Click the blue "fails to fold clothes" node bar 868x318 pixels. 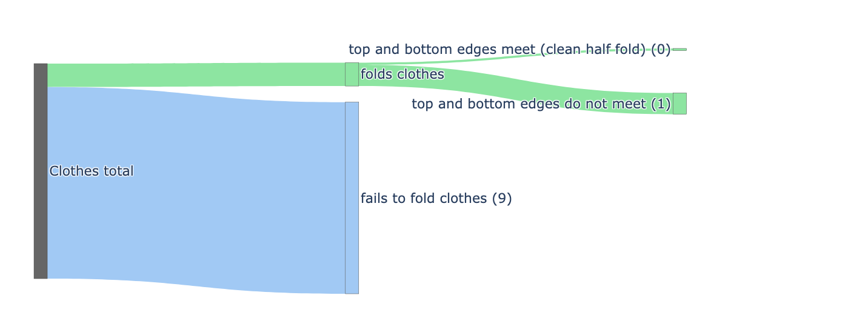pos(352,197)
